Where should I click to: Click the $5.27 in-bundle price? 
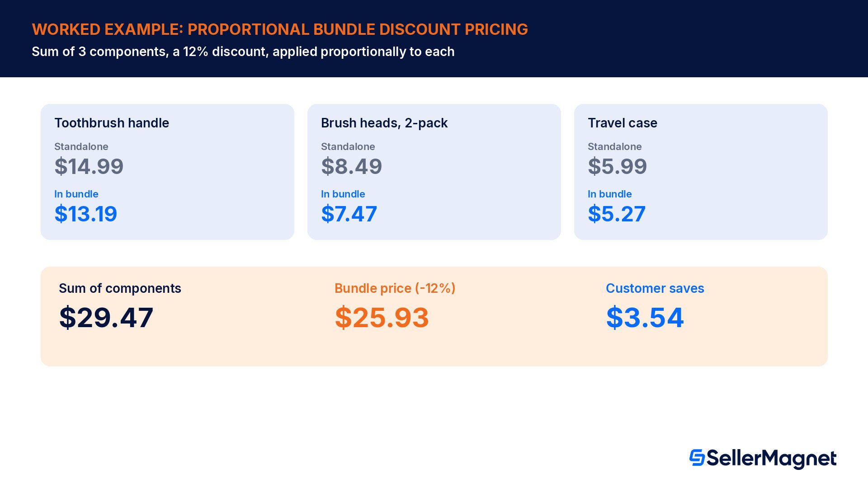pos(617,214)
